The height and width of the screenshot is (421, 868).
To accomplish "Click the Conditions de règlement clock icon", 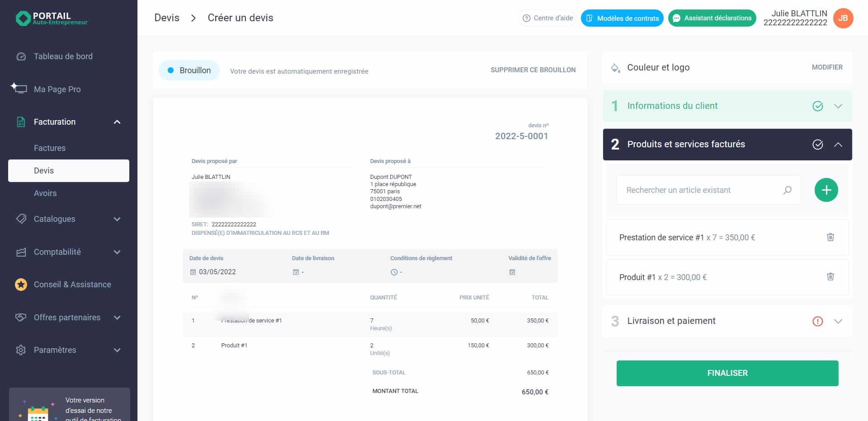I will point(394,272).
